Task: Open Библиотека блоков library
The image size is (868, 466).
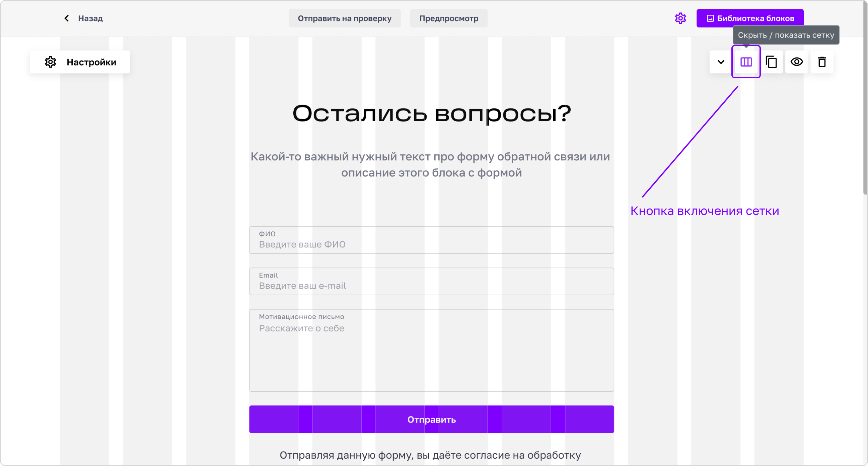Action: click(x=750, y=18)
